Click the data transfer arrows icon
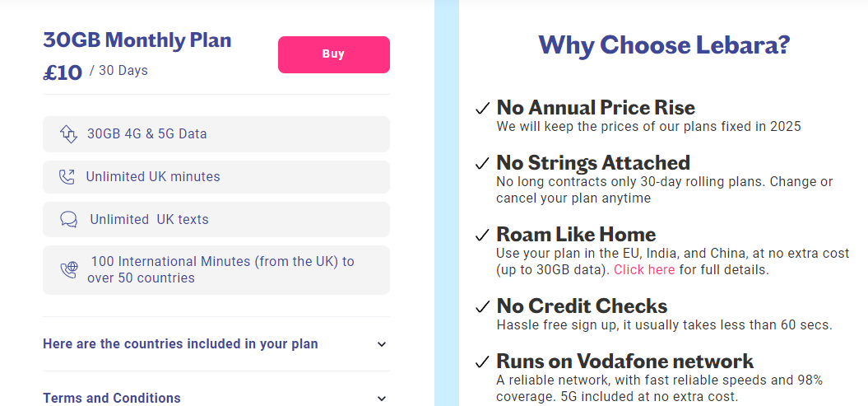This screenshot has width=868, height=406. pyautogui.click(x=68, y=134)
